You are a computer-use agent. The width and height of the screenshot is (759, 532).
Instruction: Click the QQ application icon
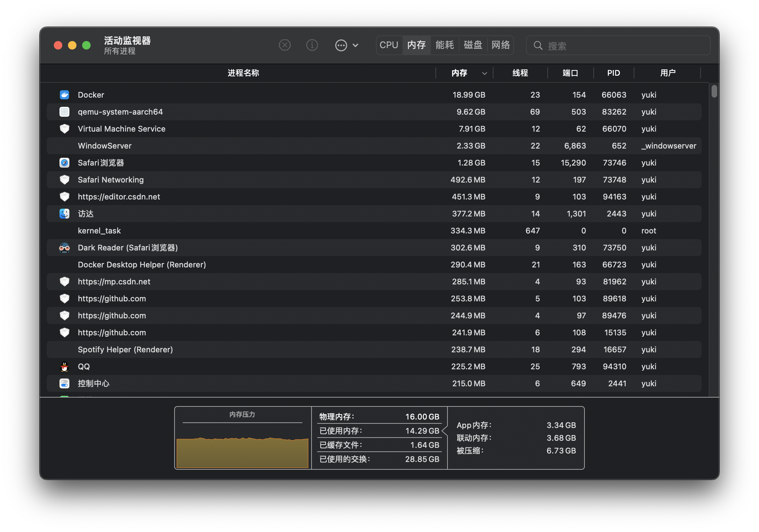pos(64,366)
